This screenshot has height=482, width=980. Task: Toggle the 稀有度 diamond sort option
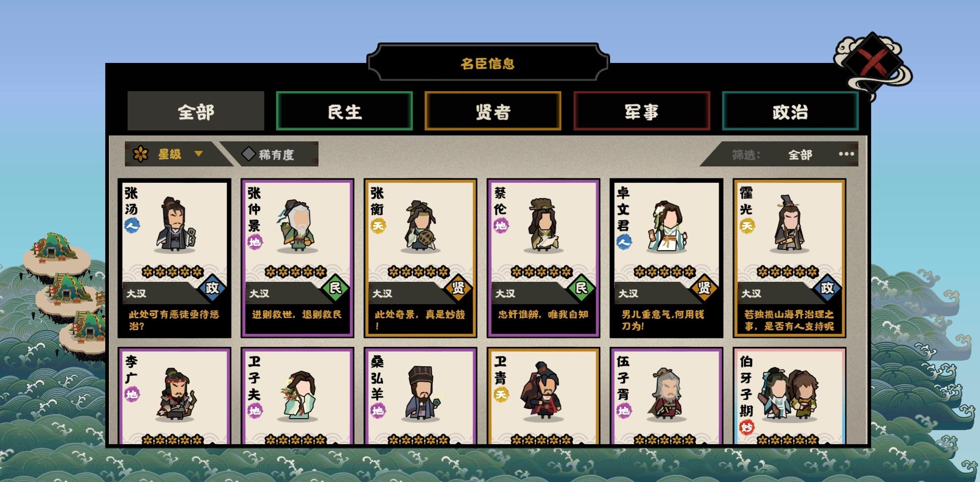pos(269,154)
